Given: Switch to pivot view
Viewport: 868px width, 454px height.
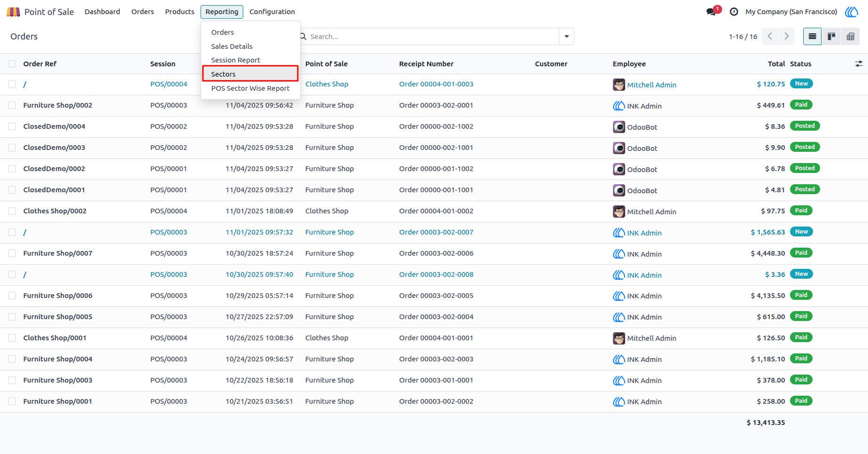Looking at the screenshot, I should [850, 37].
